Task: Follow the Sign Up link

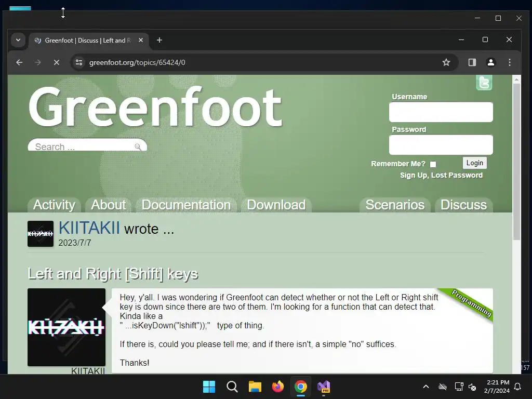Action: point(413,176)
